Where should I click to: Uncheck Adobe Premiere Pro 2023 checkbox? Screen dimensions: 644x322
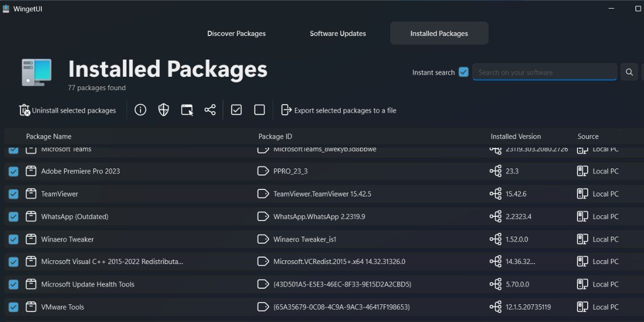(13, 171)
